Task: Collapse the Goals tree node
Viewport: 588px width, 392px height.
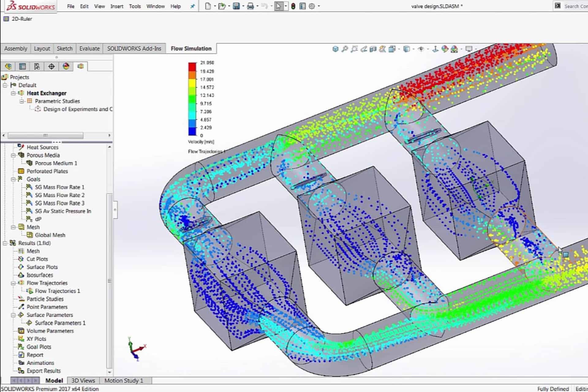Action: pyautogui.click(x=13, y=179)
